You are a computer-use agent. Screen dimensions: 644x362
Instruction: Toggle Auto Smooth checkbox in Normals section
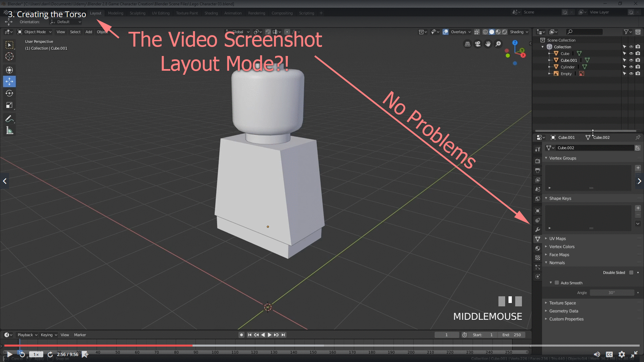point(557,283)
